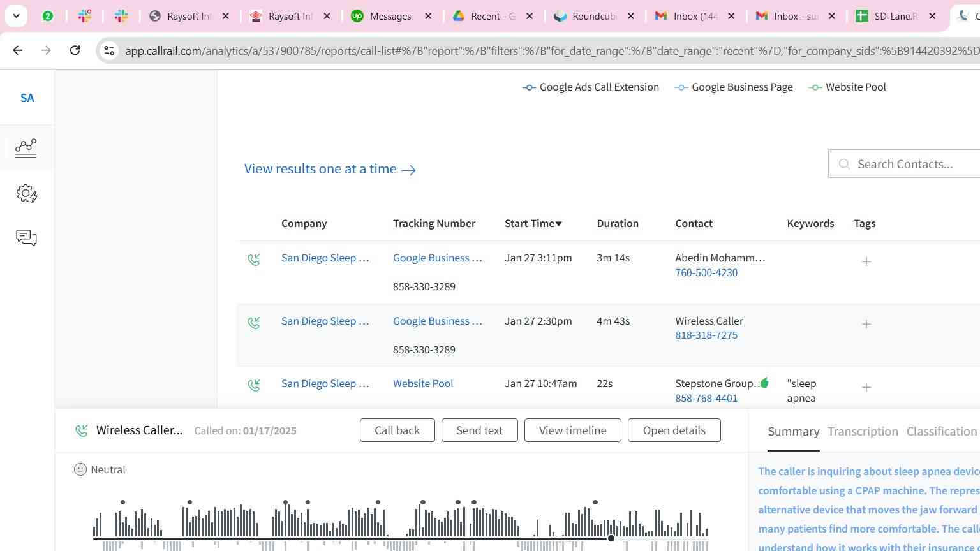Toggle Website Pool legend series
Viewport: 980px width, 551px height.
pyautogui.click(x=847, y=87)
